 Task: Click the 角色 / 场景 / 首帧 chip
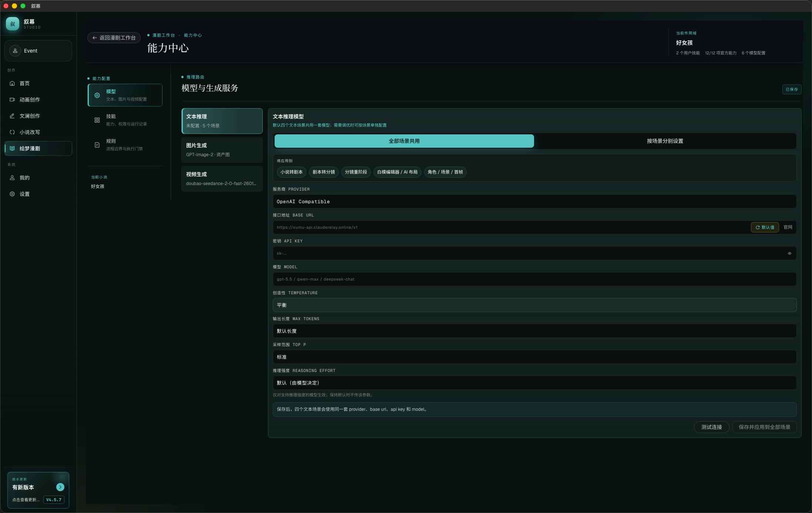coord(445,172)
